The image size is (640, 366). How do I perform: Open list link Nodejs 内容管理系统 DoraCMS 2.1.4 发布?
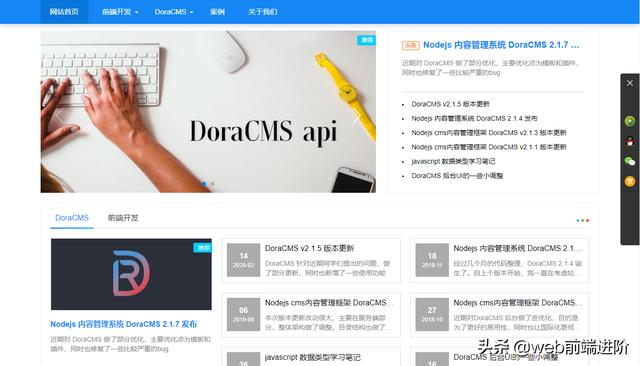pos(474,118)
